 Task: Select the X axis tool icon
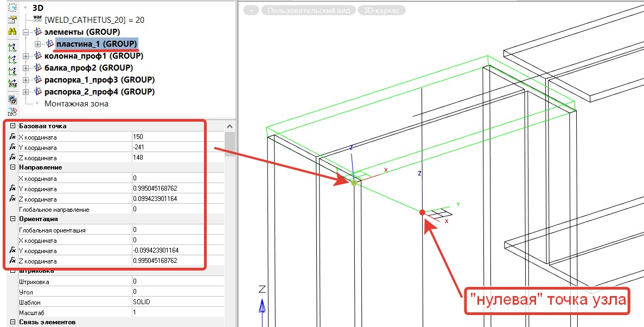(x=12, y=47)
